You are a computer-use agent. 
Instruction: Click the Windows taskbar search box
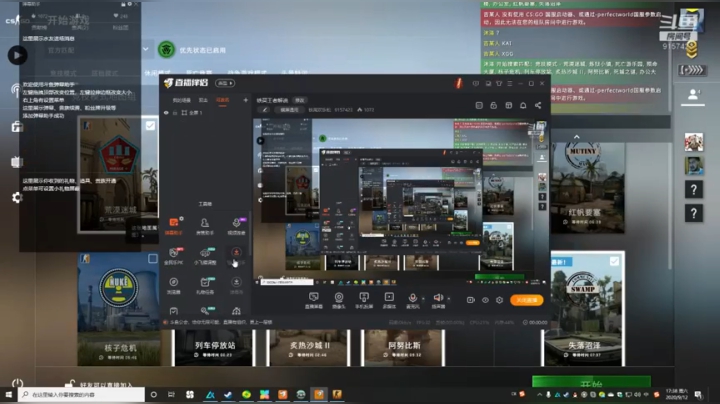click(81, 394)
